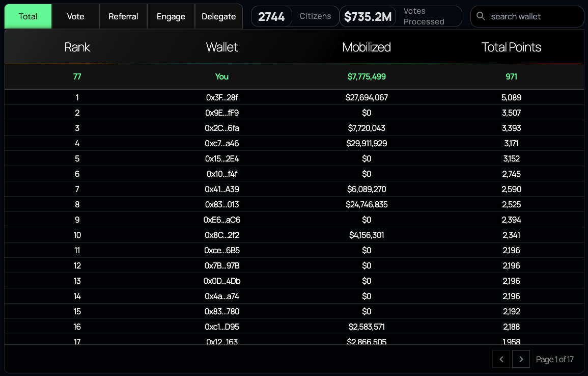The width and height of the screenshot is (588, 376).
Task: Click the Wallet column header
Action: [x=222, y=47]
